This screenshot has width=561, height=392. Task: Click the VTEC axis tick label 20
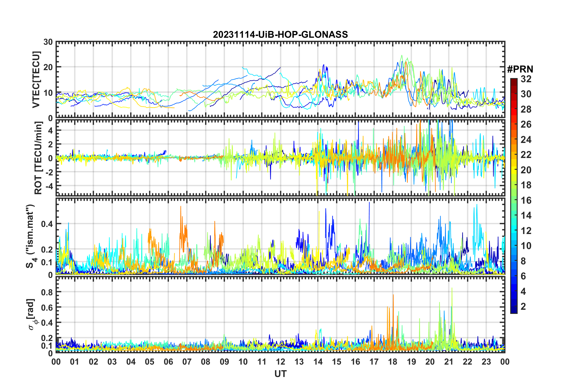pyautogui.click(x=48, y=67)
